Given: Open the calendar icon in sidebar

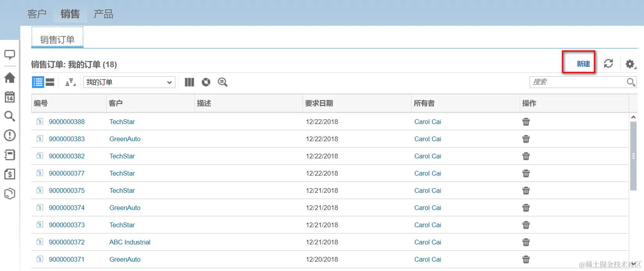Looking at the screenshot, I should [x=10, y=97].
